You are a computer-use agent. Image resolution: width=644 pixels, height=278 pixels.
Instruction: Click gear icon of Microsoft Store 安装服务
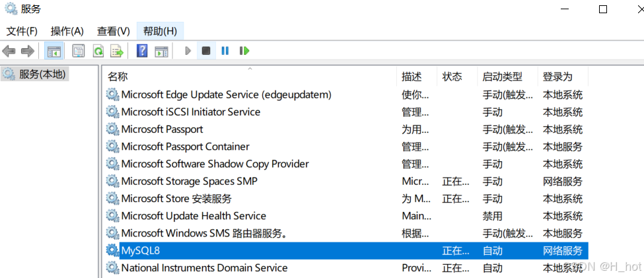[112, 198]
